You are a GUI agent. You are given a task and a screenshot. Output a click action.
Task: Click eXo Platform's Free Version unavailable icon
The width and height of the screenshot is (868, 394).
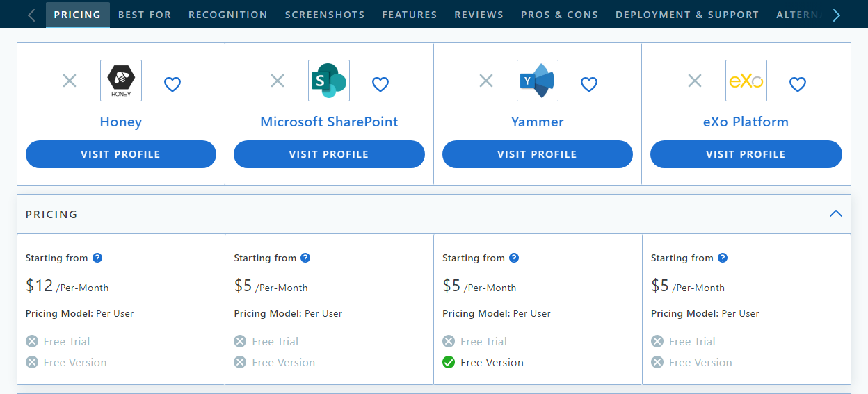(657, 362)
